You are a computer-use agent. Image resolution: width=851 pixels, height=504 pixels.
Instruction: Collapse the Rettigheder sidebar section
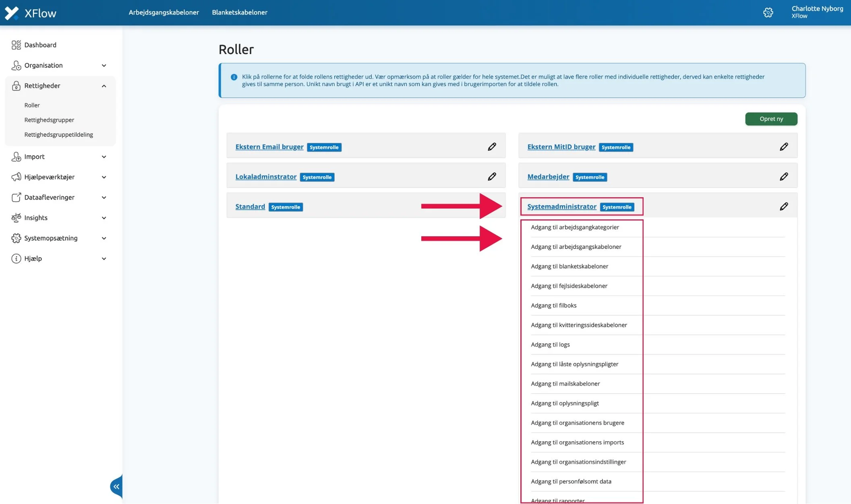[104, 86]
